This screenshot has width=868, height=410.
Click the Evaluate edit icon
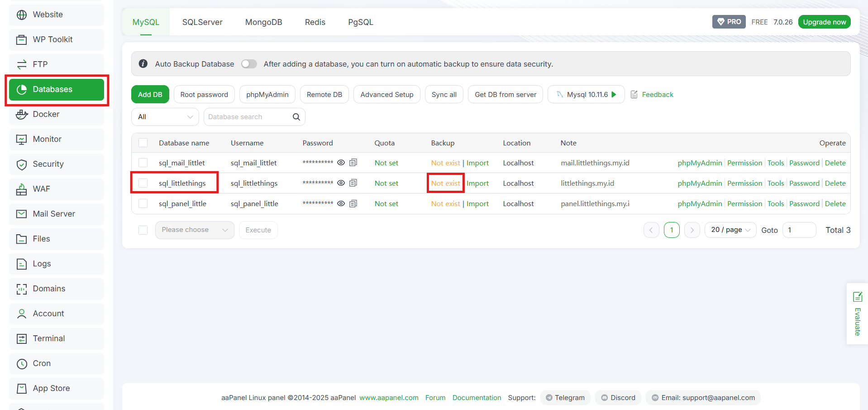[x=858, y=297]
